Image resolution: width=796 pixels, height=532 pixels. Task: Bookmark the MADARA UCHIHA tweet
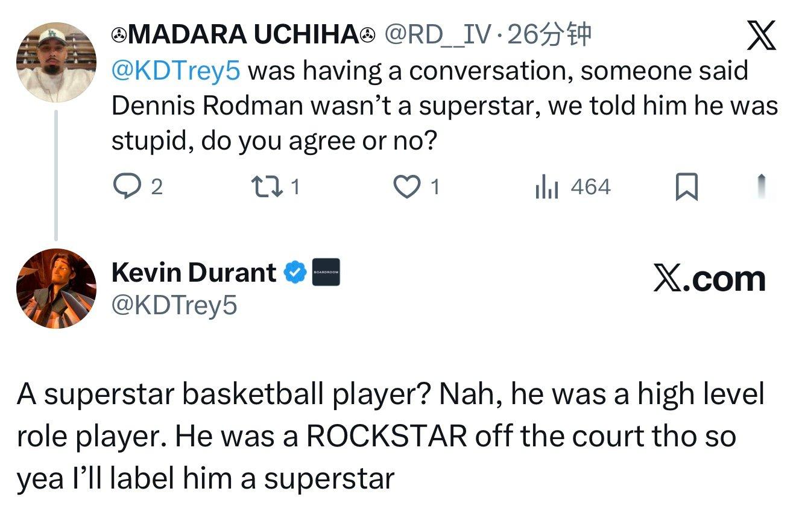686,187
